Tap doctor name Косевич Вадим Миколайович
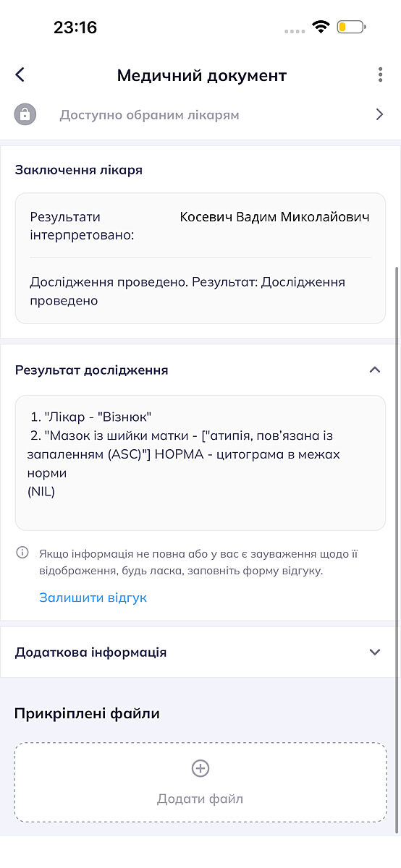This screenshot has width=401, height=868. pyautogui.click(x=275, y=217)
